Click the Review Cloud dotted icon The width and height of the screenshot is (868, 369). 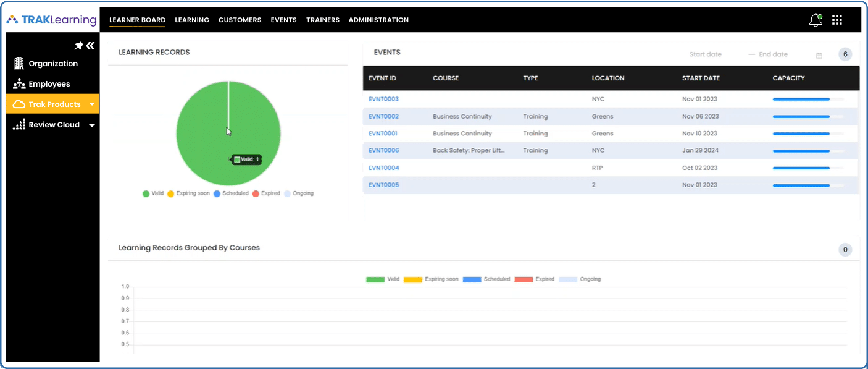[19, 125]
